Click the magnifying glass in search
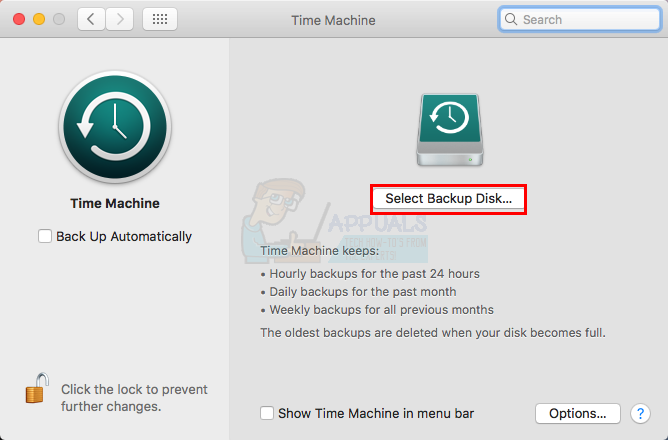Screen dimensions: 668x440 coord(511,19)
